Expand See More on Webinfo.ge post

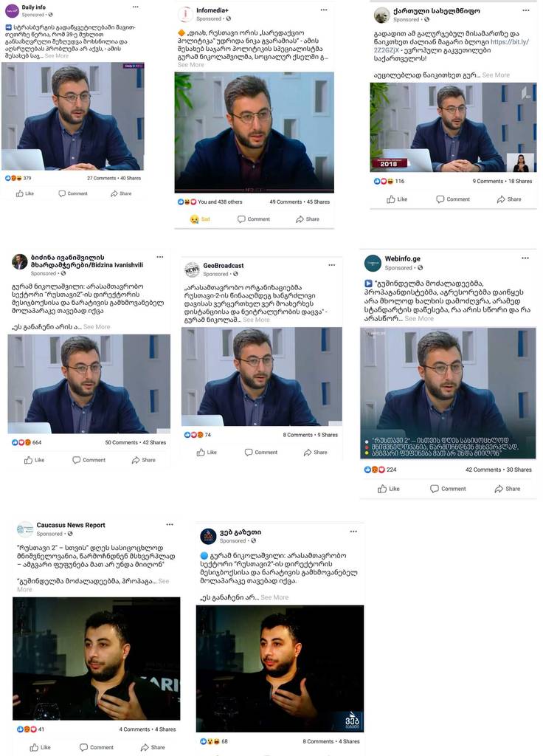coord(419,319)
